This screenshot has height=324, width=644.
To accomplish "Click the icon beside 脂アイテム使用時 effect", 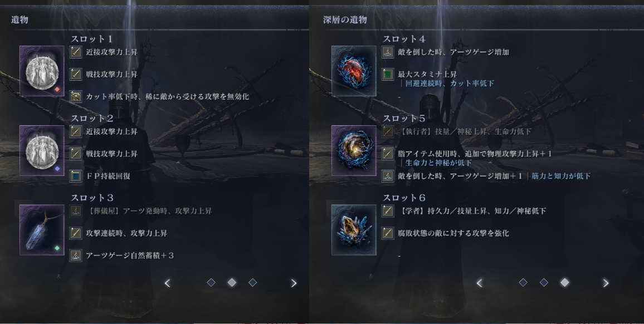I will tap(388, 154).
